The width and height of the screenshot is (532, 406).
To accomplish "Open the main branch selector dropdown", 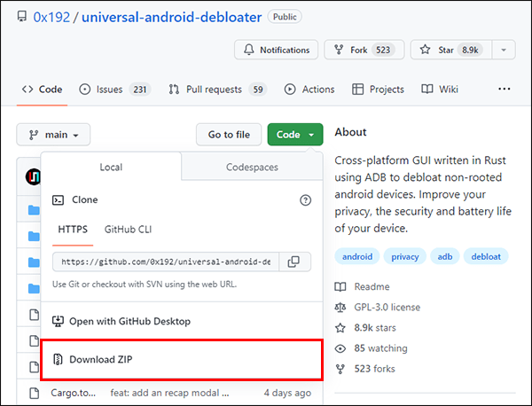I will pyautogui.click(x=53, y=135).
